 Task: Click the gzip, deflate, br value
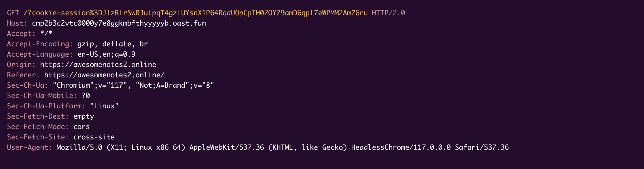112,44
